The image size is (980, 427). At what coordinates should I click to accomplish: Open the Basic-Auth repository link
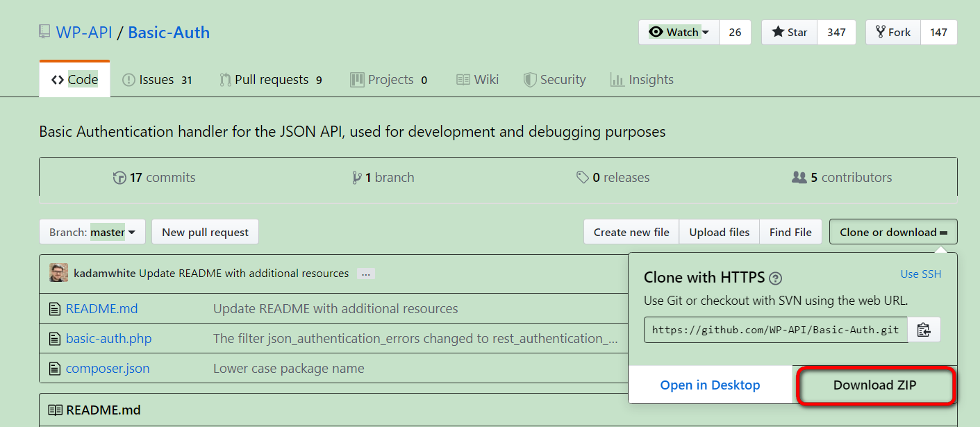click(x=169, y=33)
